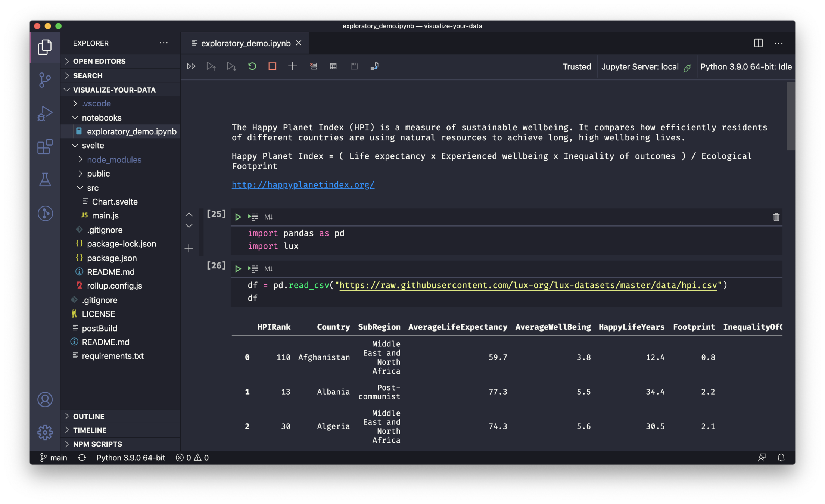Open the variable explorer table icon

coord(333,66)
